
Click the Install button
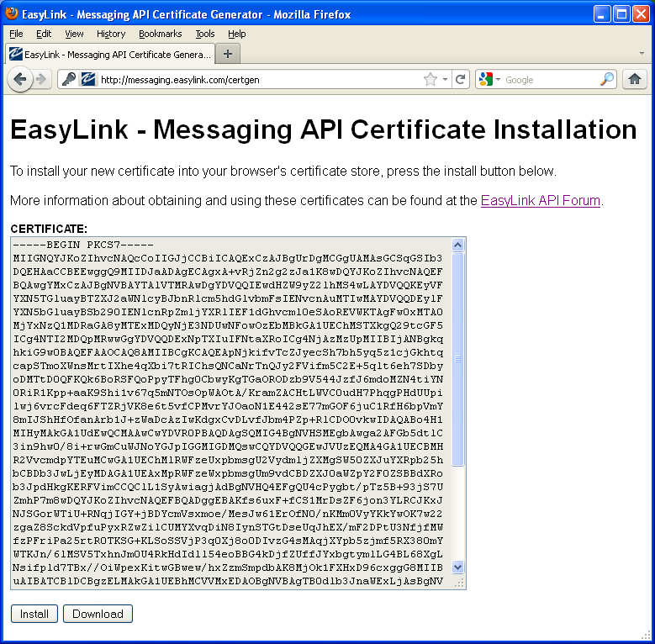[34, 614]
